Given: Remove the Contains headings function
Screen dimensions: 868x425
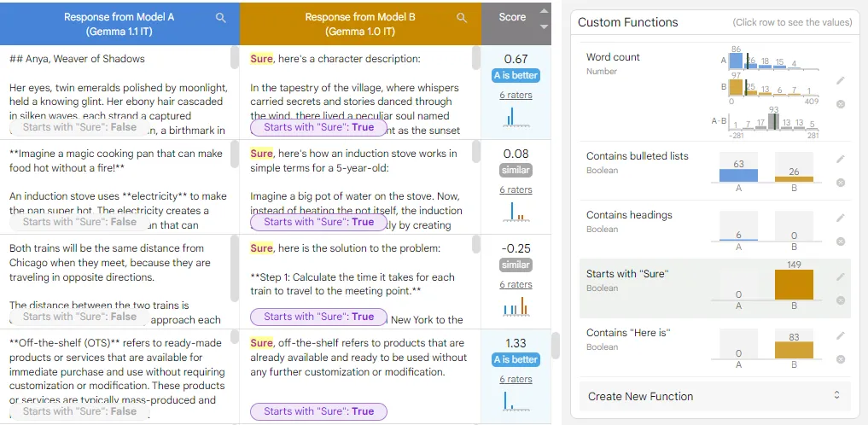Looking at the screenshot, I should click(840, 242).
